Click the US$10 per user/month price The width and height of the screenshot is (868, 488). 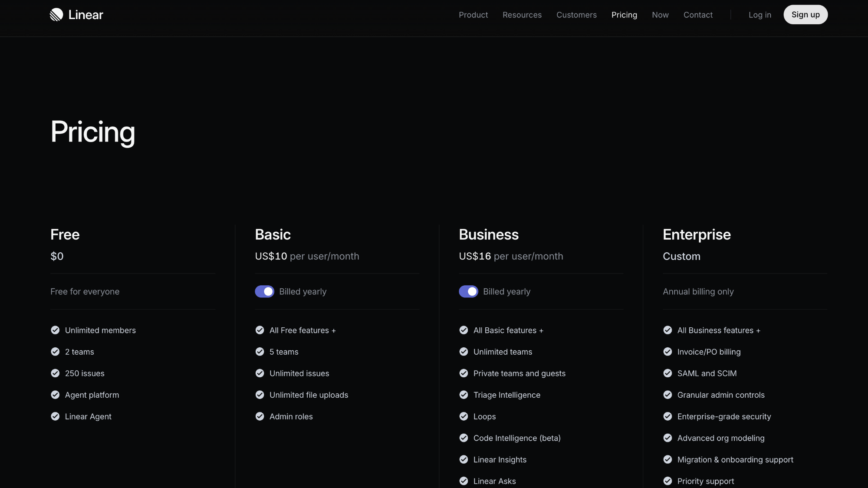point(307,256)
